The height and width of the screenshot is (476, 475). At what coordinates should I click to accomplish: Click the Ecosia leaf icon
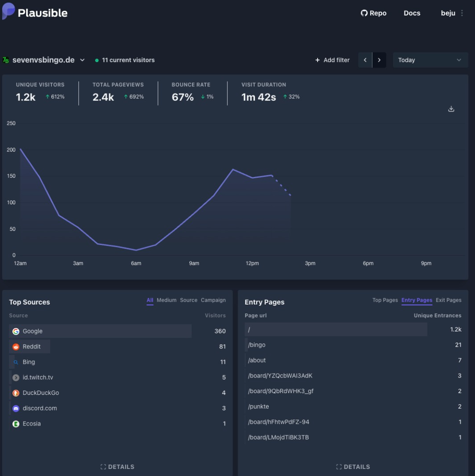[x=15, y=424]
